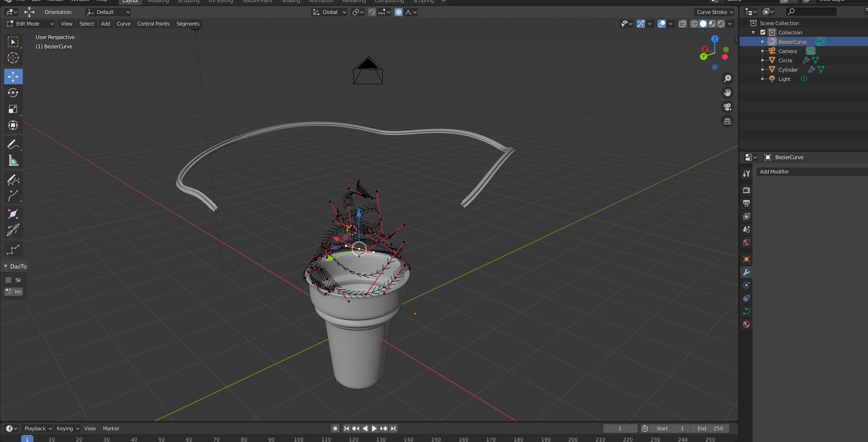
Task: Open the Curve Object Data properties tab
Action: (x=746, y=311)
